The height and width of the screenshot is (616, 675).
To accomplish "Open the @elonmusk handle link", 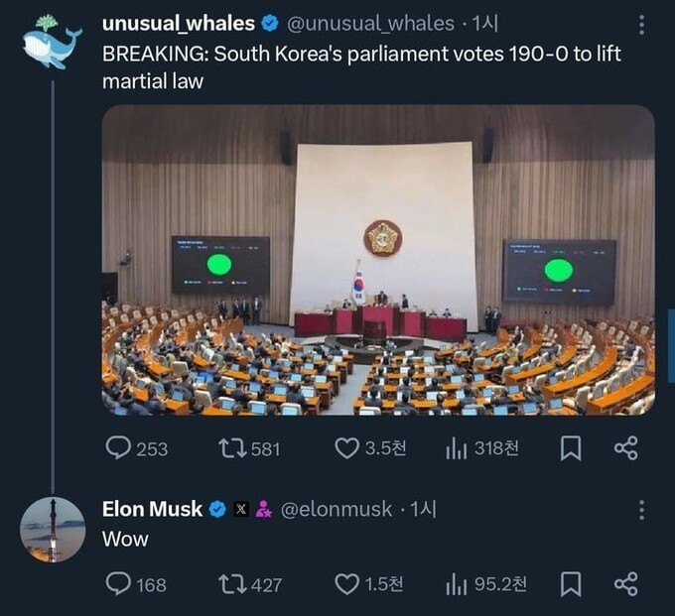I will pos(337,510).
